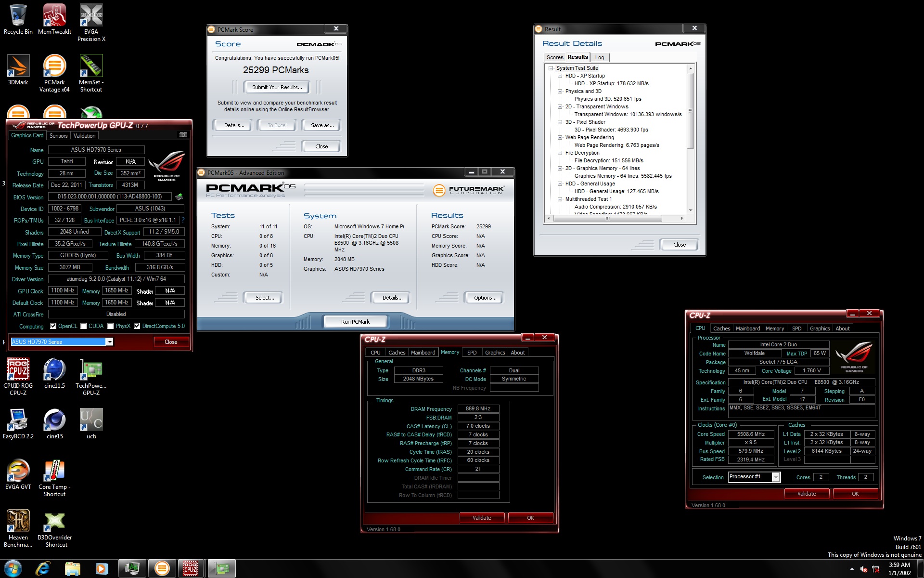Open ucb desktop icon
924x578 pixels.
pos(91,424)
